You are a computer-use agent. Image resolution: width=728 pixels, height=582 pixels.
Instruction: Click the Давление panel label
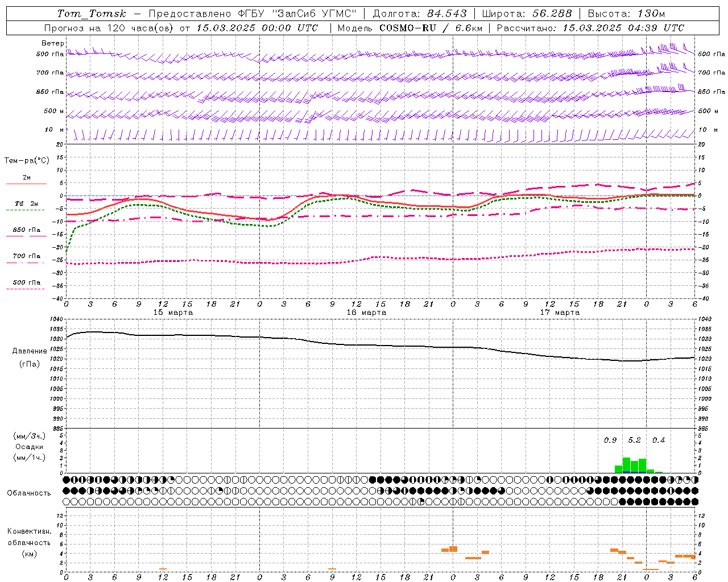point(30,351)
